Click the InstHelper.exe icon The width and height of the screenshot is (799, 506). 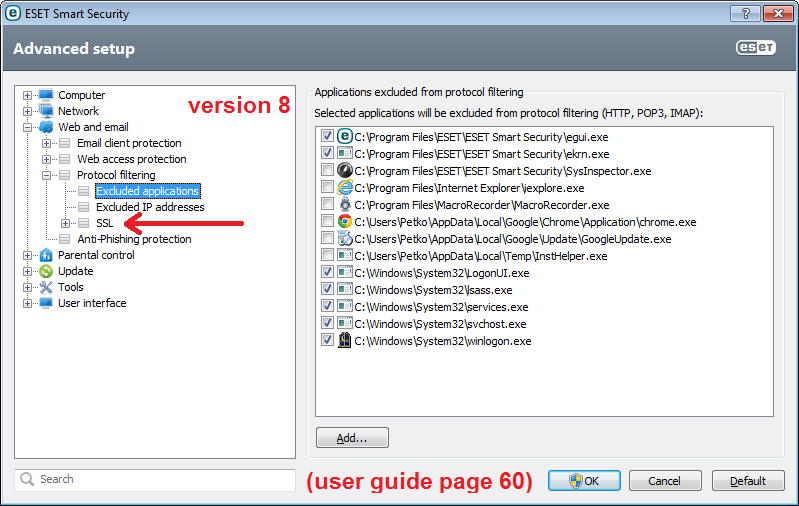coord(345,255)
